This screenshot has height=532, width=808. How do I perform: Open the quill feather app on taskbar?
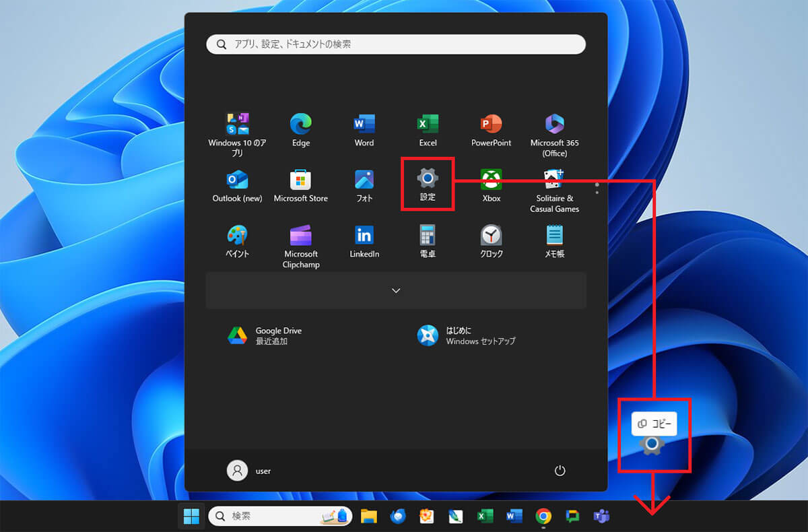tap(456, 517)
